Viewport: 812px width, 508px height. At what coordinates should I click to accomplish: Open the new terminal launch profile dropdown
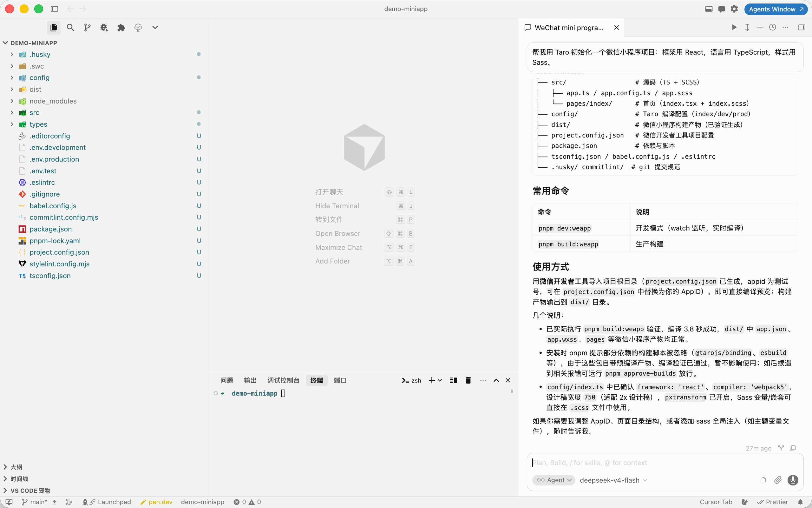point(440,380)
